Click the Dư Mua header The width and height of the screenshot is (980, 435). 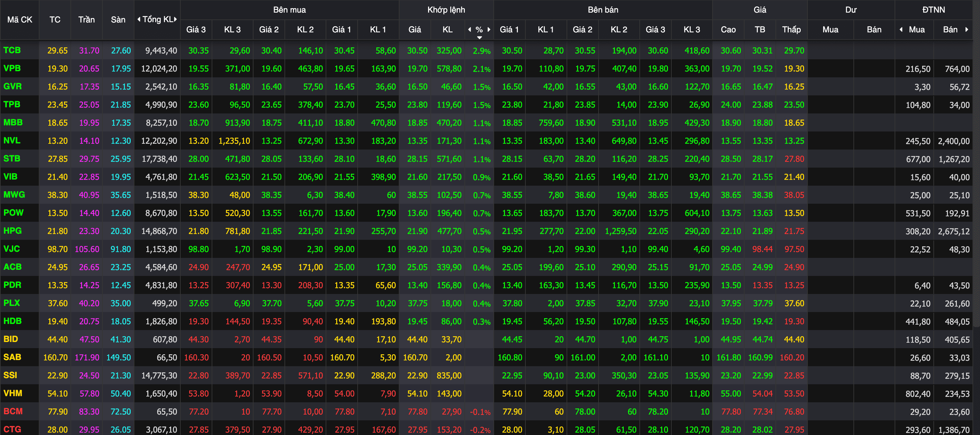pyautogui.click(x=830, y=29)
